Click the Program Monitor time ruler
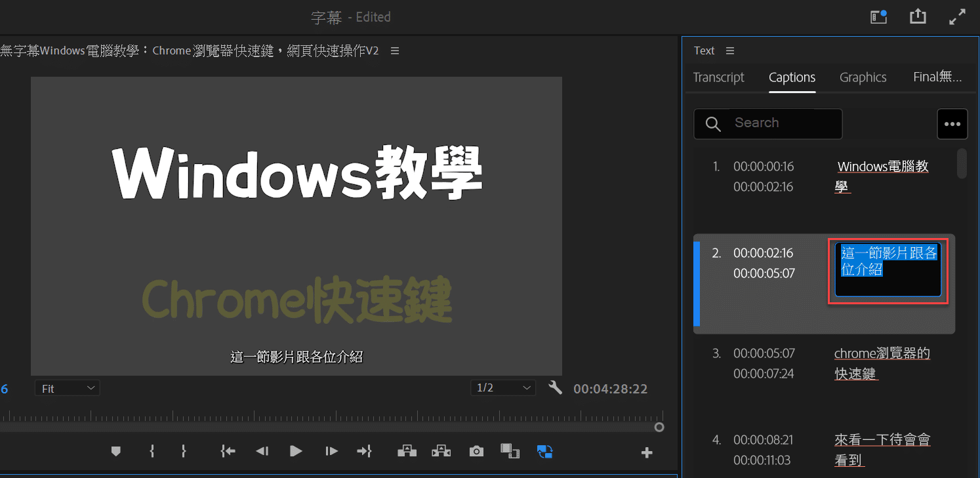The height and width of the screenshot is (478, 980). point(332,416)
